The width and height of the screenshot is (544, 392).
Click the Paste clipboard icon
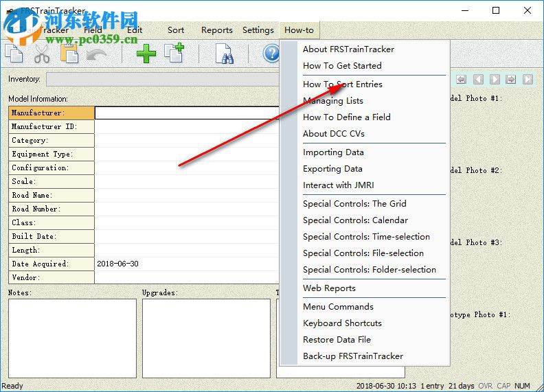tap(69, 54)
